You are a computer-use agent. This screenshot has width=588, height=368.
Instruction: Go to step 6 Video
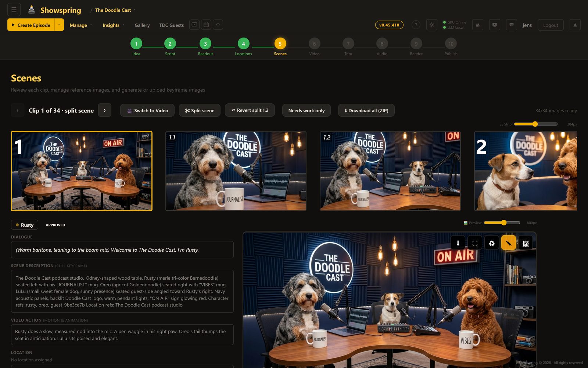(314, 44)
